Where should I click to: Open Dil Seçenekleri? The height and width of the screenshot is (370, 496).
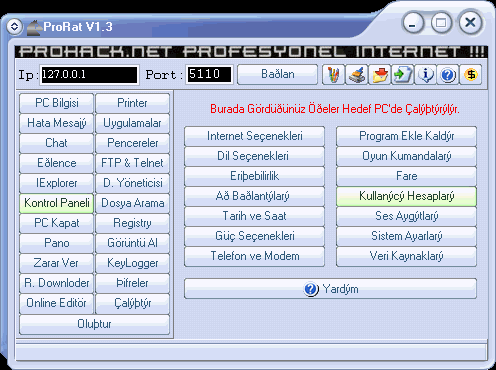tap(254, 156)
